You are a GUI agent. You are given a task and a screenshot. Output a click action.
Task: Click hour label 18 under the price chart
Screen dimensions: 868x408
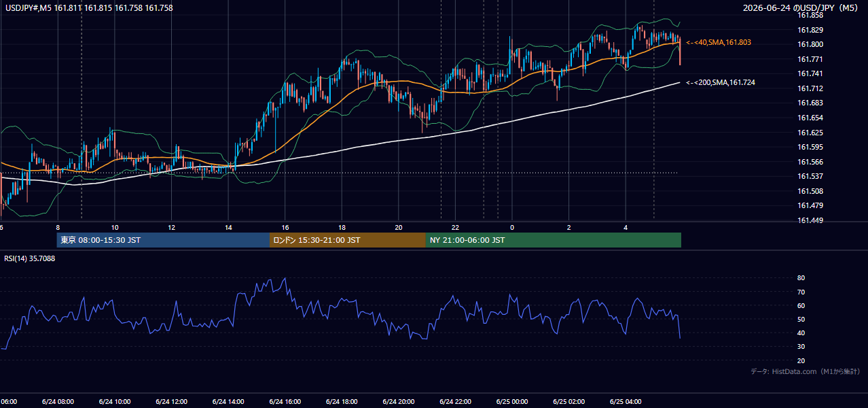[x=342, y=227]
